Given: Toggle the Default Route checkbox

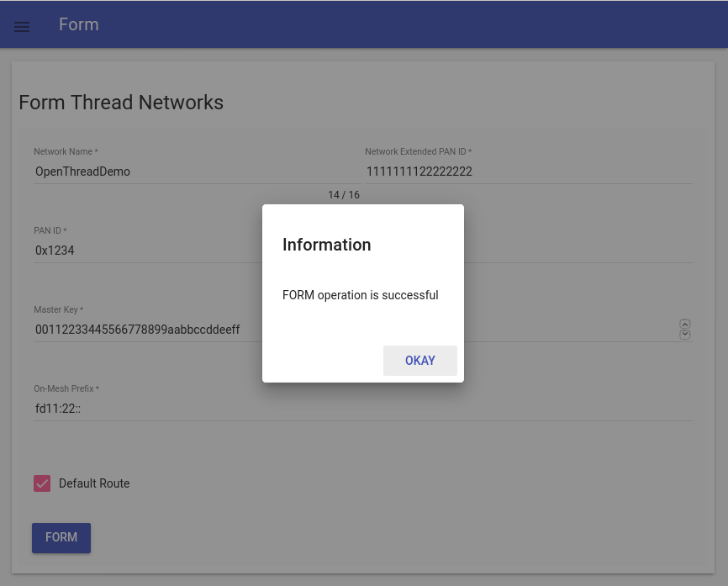Looking at the screenshot, I should pyautogui.click(x=42, y=483).
